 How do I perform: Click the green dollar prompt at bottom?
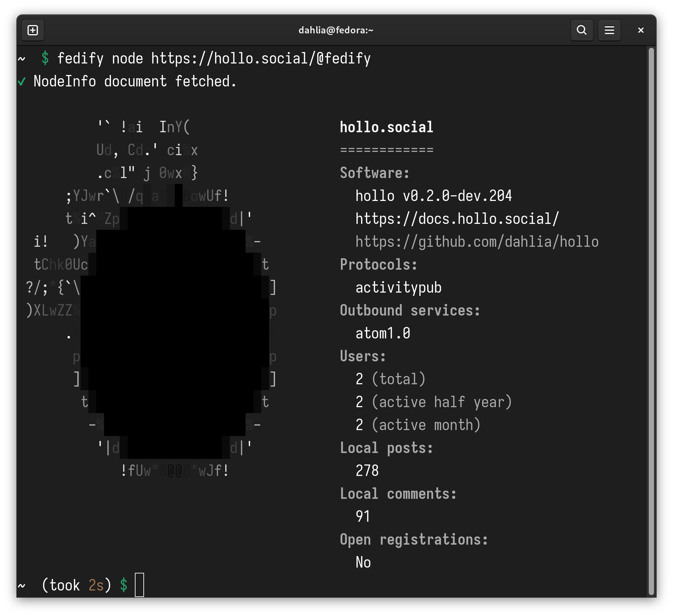[x=124, y=585]
